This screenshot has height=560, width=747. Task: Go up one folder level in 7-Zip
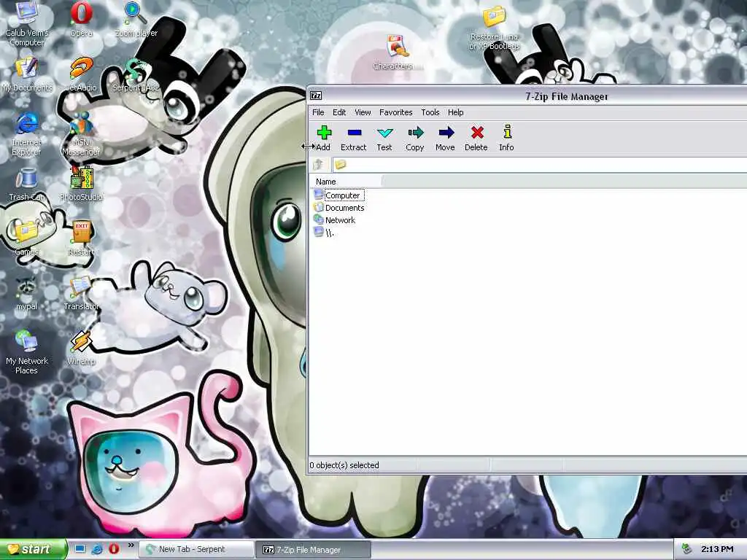click(x=318, y=165)
